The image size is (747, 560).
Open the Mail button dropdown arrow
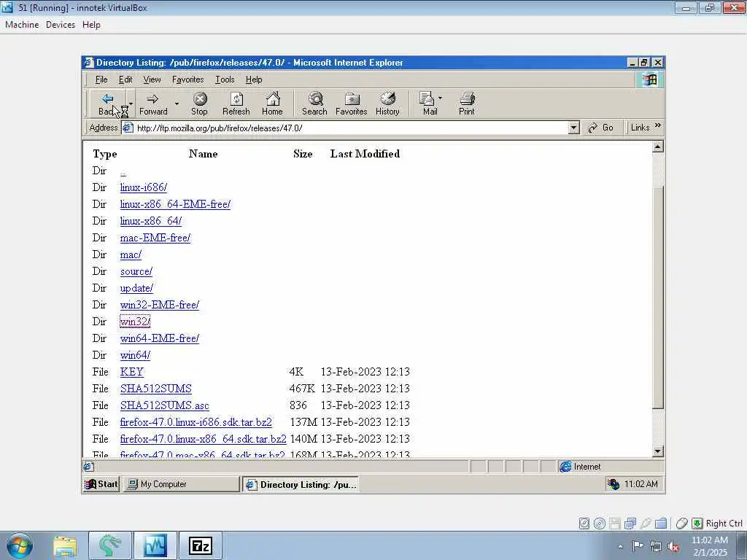click(440, 98)
